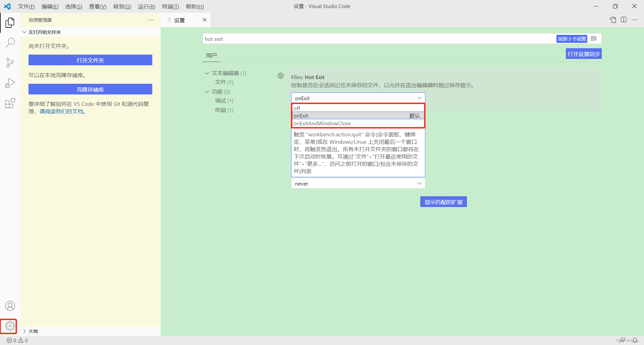Open the 终端(T) menu

(170, 6)
